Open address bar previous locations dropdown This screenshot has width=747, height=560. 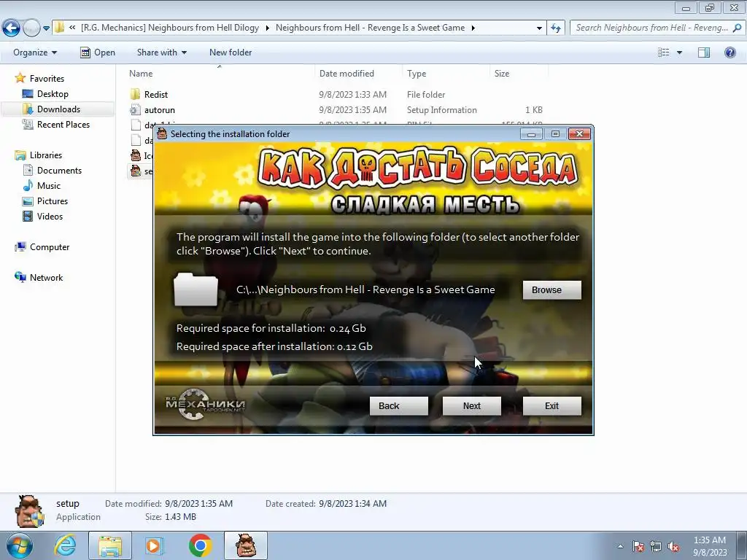point(539,28)
